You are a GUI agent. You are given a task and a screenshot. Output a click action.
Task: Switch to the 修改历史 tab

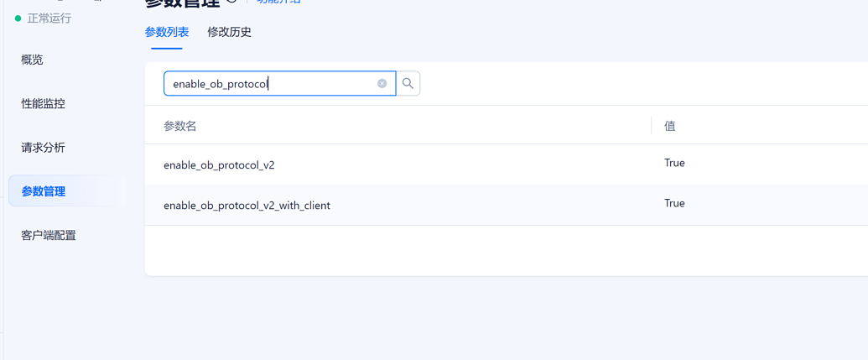pyautogui.click(x=229, y=32)
